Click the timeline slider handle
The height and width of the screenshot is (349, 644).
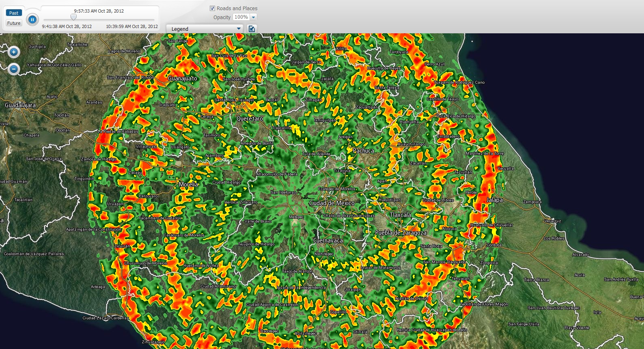point(73,17)
